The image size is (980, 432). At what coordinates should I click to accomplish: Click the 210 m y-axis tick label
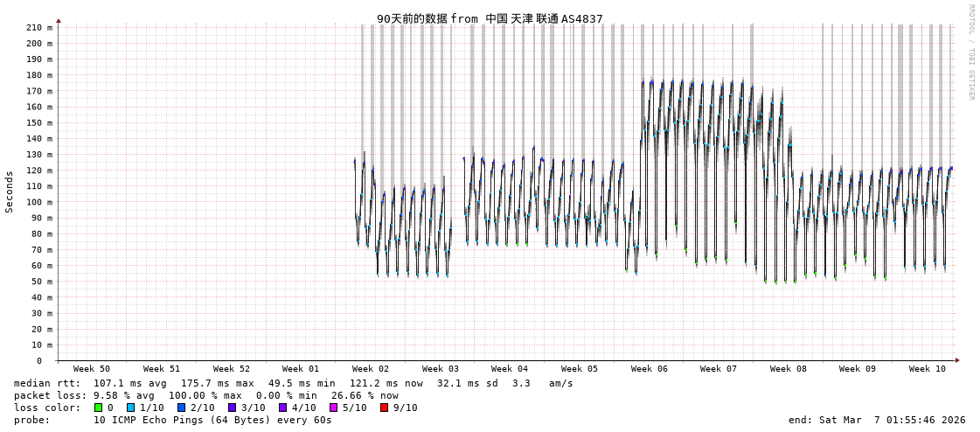38,27
